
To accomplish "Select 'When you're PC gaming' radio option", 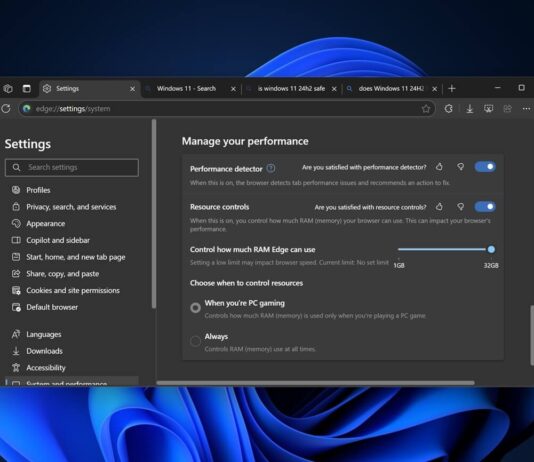I will point(195,308).
